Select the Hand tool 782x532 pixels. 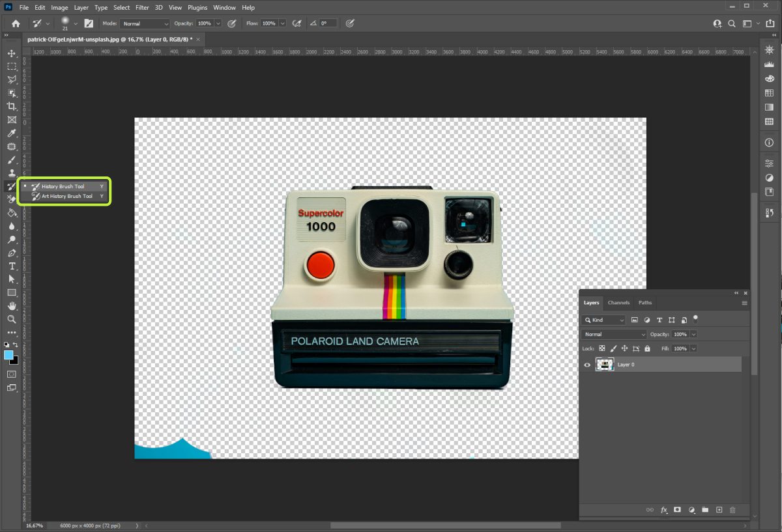click(12, 306)
